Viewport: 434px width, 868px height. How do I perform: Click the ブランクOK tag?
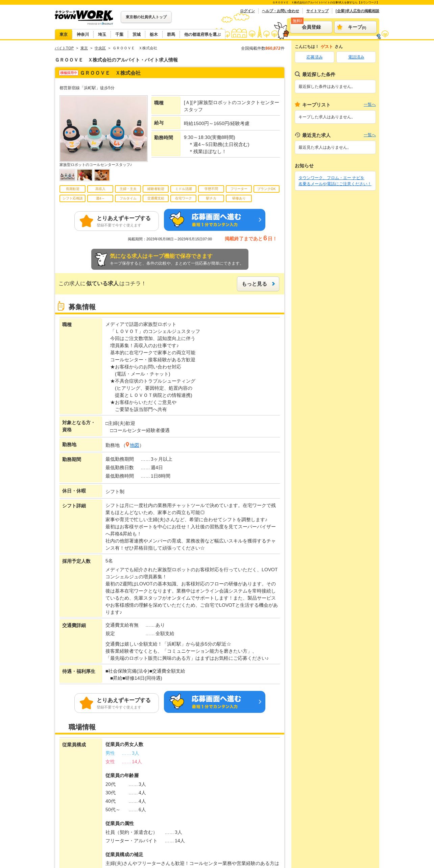[x=267, y=189]
